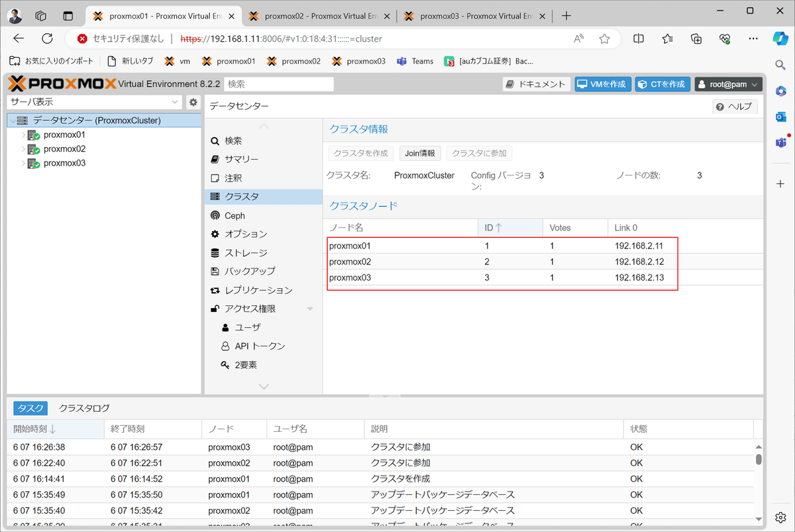The image size is (795, 532).
Task: Switch to the proxmox03 browser tab
Action: [x=474, y=16]
